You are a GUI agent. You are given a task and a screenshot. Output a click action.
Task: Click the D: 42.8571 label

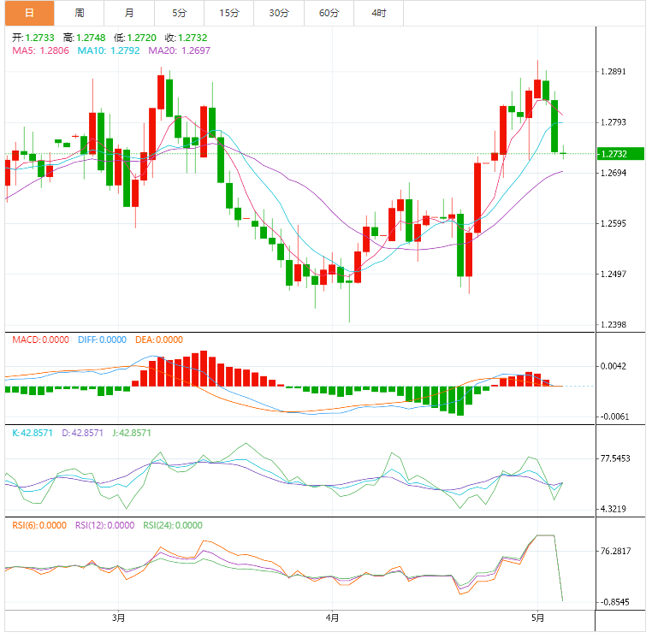82,434
